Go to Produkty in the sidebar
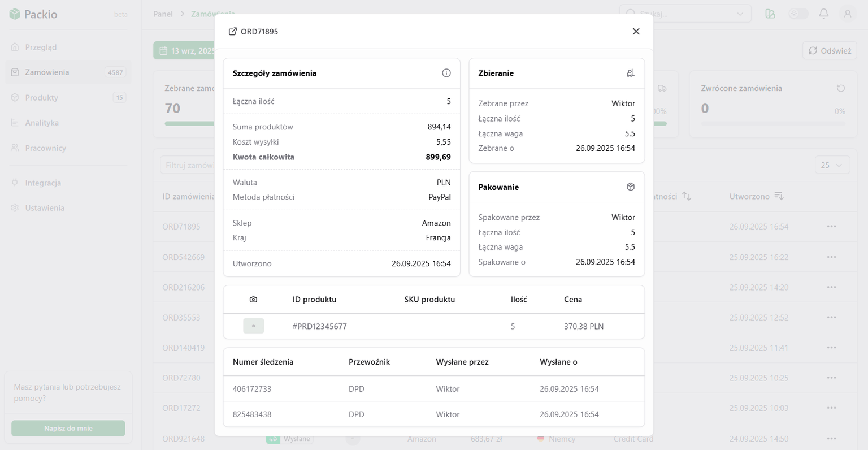Image resolution: width=868 pixels, height=450 pixels. (41, 98)
